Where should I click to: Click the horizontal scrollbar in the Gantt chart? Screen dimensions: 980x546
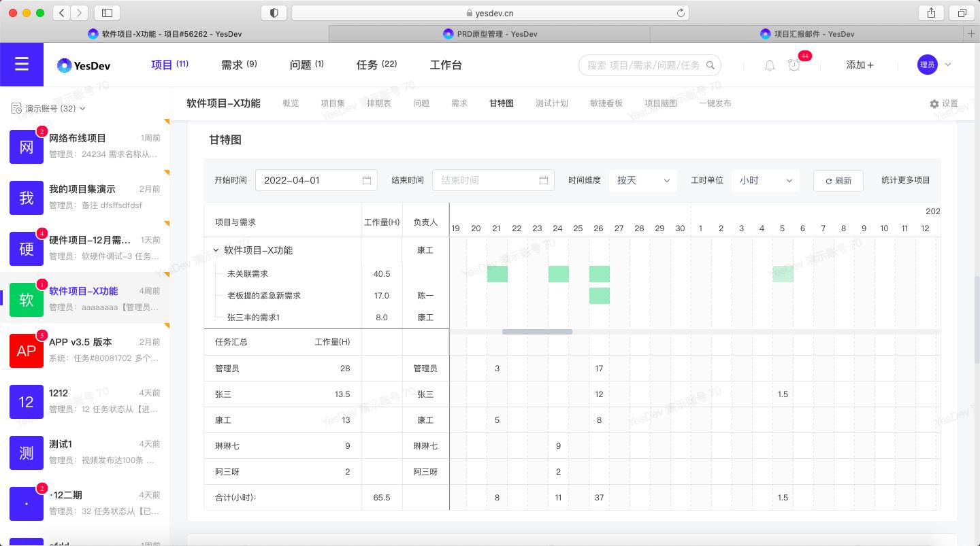point(537,332)
